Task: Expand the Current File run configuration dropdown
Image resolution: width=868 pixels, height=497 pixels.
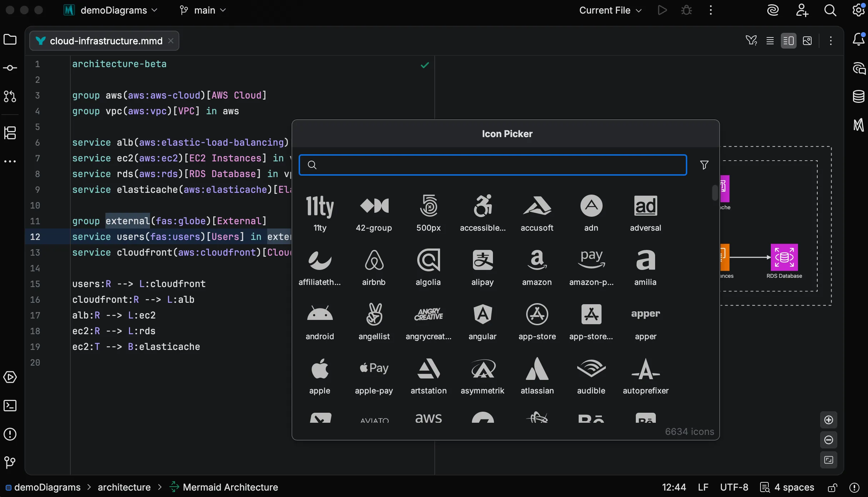Action: tap(609, 10)
